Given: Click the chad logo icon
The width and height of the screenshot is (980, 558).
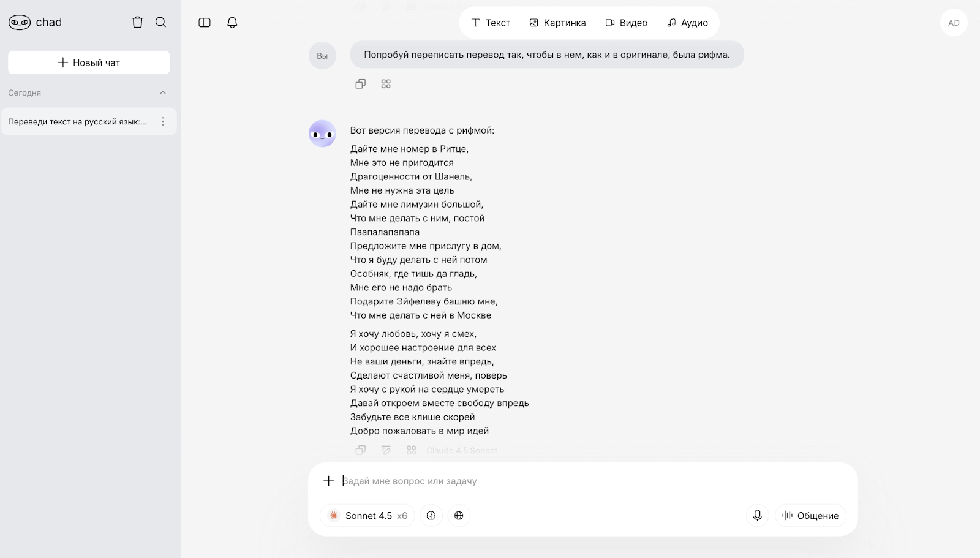Looking at the screenshot, I should tap(20, 23).
